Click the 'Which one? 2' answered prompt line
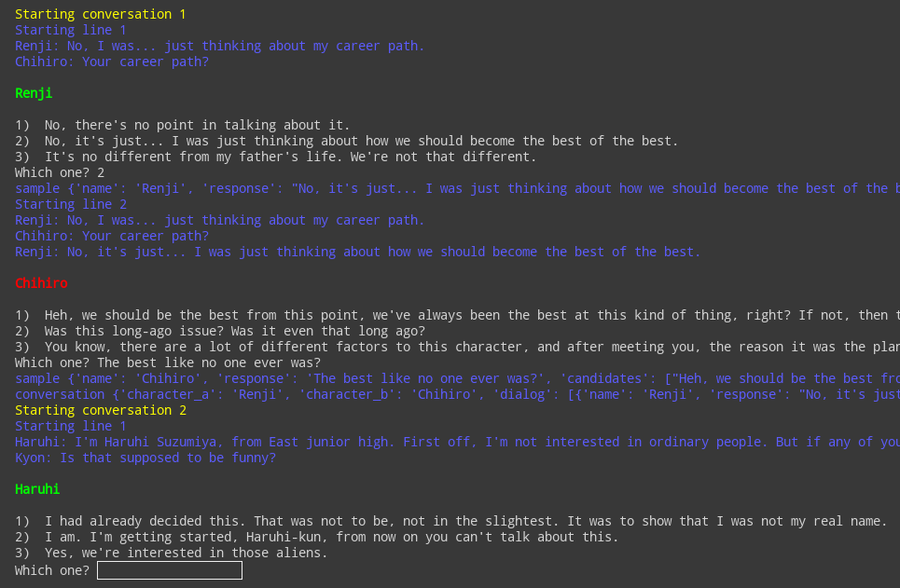Screen dimensions: 900x588 click(60, 172)
